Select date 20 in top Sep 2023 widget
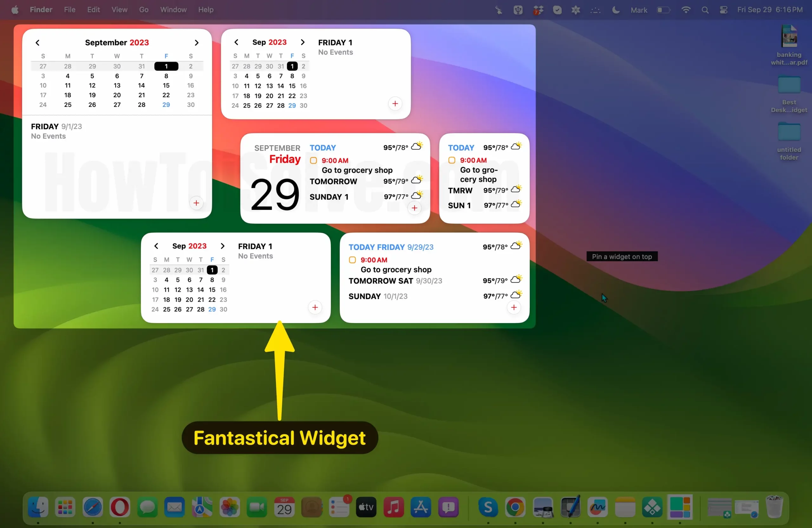The image size is (812, 528). [270, 96]
